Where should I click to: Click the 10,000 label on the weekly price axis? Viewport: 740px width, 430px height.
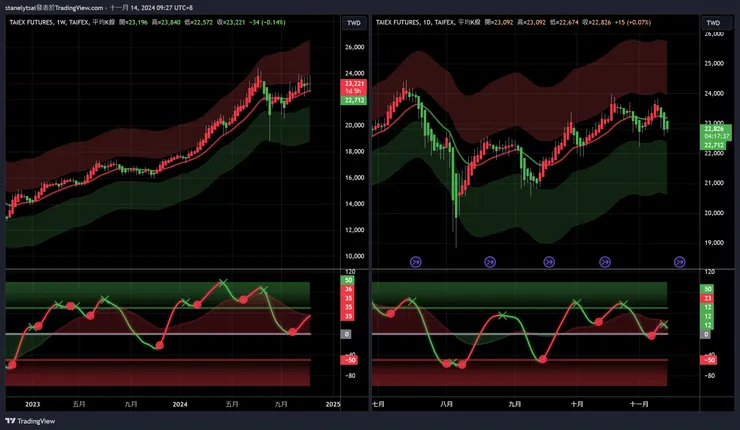pyautogui.click(x=354, y=256)
